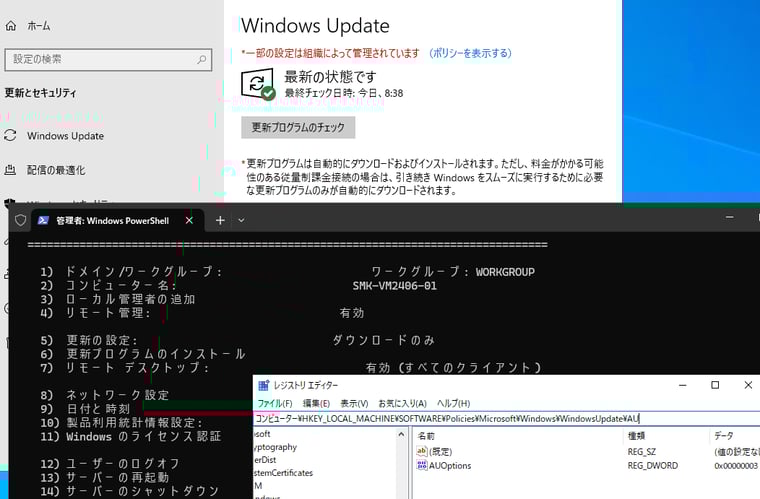The image size is (760, 499).
Task: Open the terminal profile dropdown arrow
Action: coord(241,220)
